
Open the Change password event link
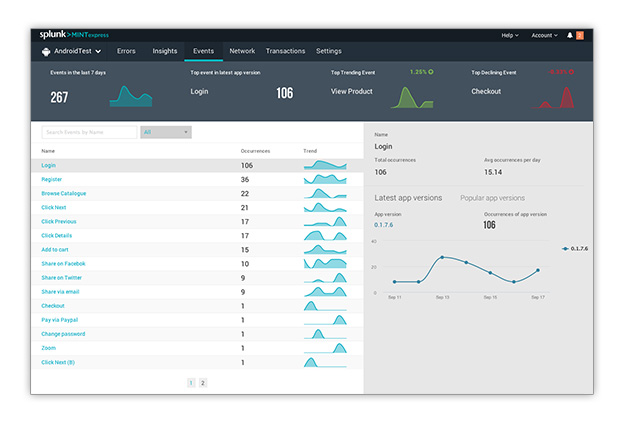pyautogui.click(x=63, y=334)
